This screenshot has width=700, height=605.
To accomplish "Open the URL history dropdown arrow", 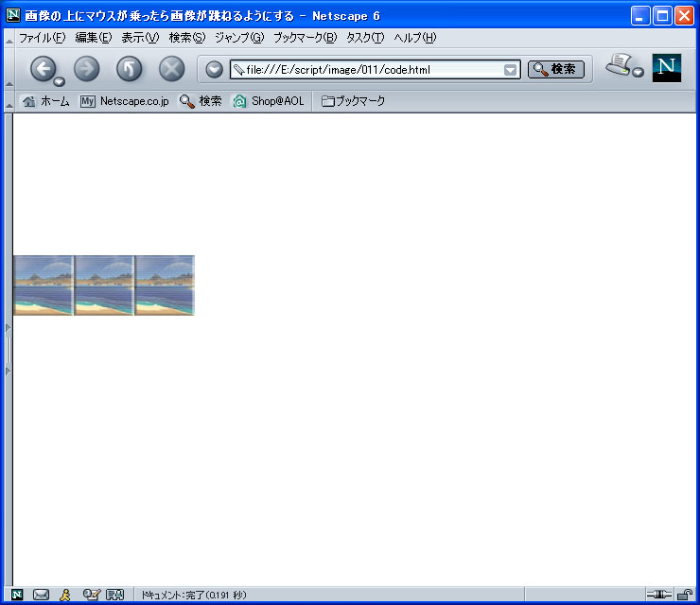I will [510, 70].
